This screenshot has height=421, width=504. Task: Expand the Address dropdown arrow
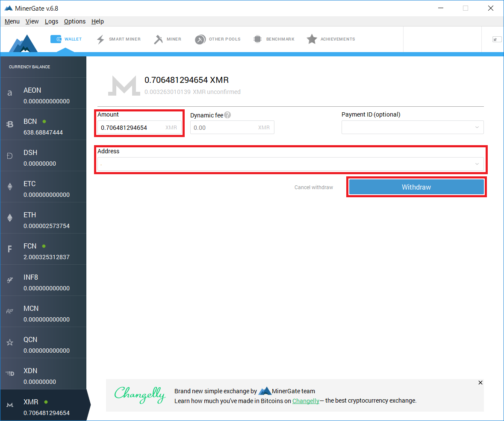477,164
